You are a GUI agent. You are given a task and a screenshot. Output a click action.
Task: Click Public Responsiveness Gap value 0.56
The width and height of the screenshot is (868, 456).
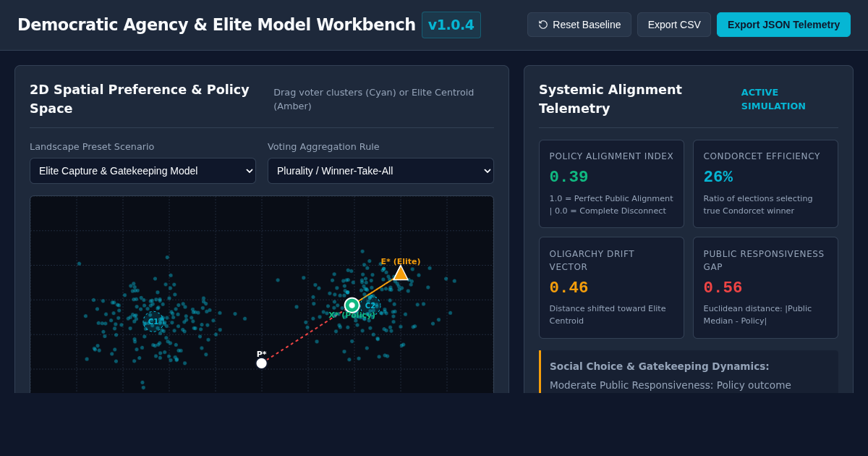tap(723, 288)
